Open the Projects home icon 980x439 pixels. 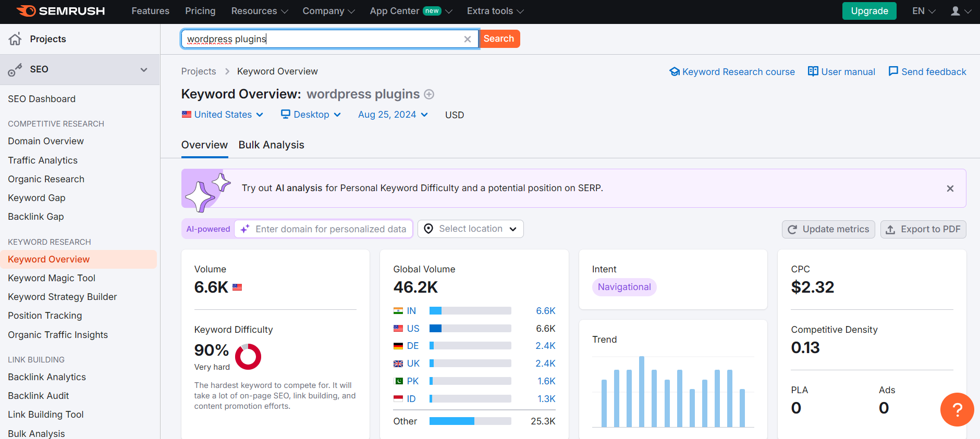[x=15, y=39]
